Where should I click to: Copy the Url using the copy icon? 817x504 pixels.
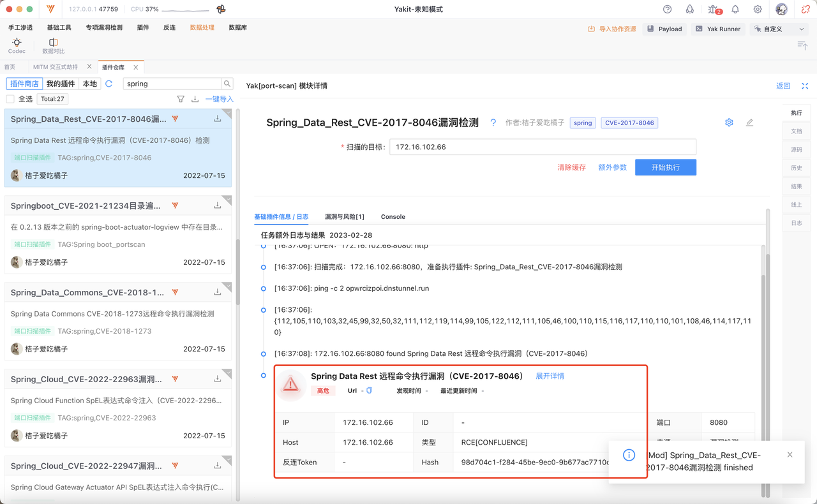(x=369, y=390)
